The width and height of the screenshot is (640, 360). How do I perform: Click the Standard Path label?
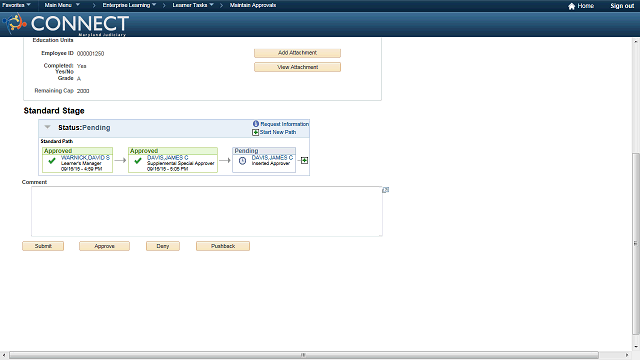point(57,141)
